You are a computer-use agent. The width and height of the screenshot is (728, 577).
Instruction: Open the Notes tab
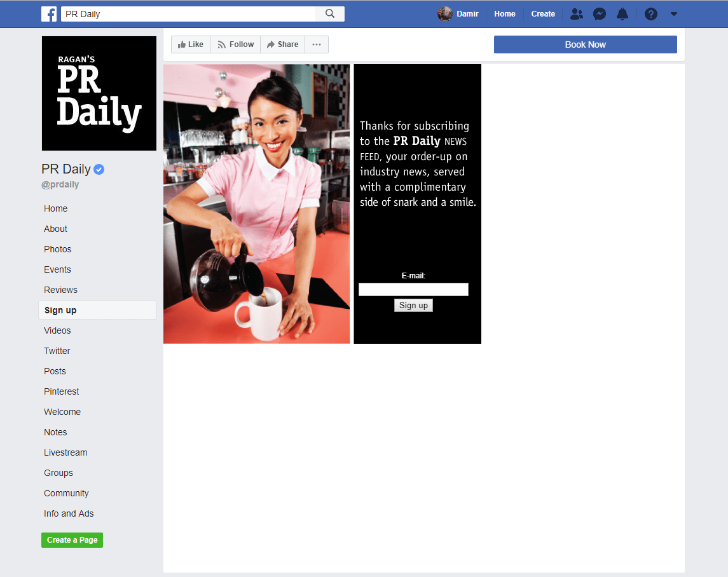pyautogui.click(x=55, y=432)
